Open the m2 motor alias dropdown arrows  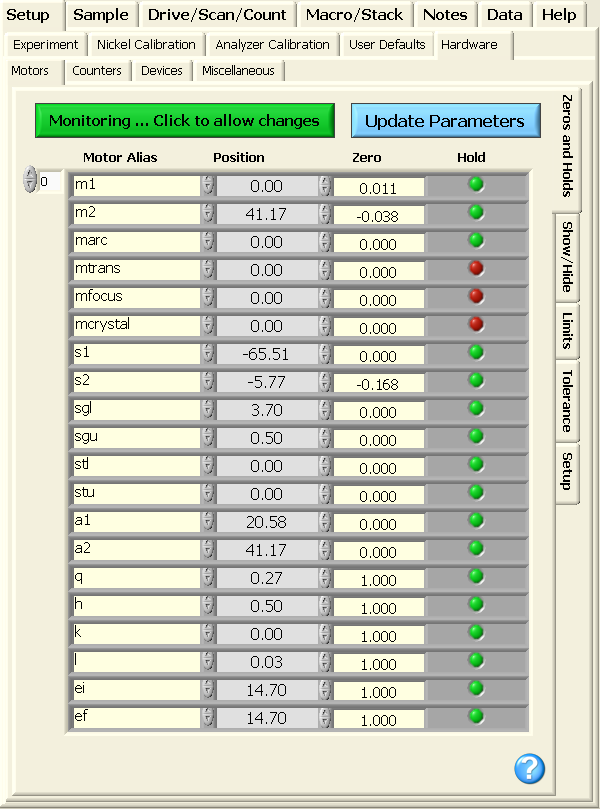[207, 214]
